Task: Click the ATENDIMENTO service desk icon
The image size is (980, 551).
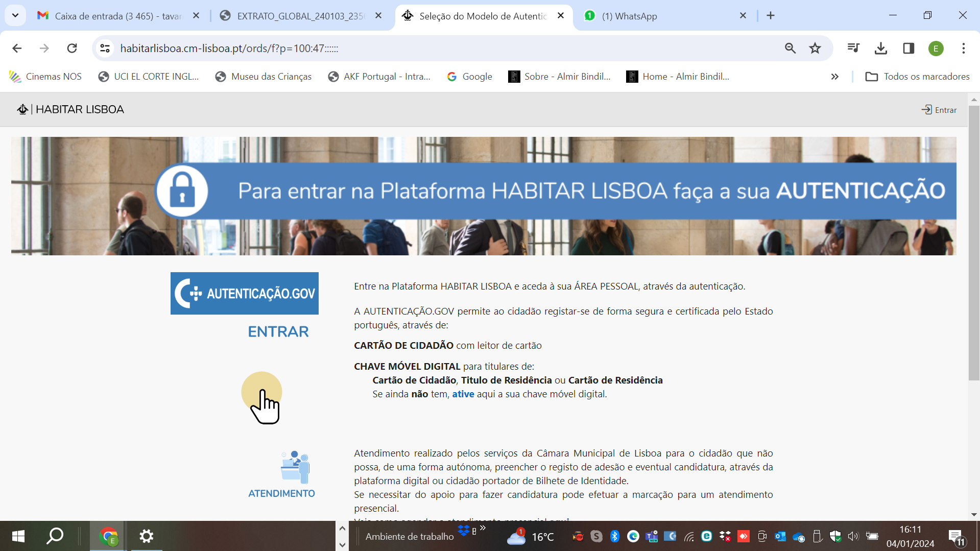Action: [x=295, y=466]
